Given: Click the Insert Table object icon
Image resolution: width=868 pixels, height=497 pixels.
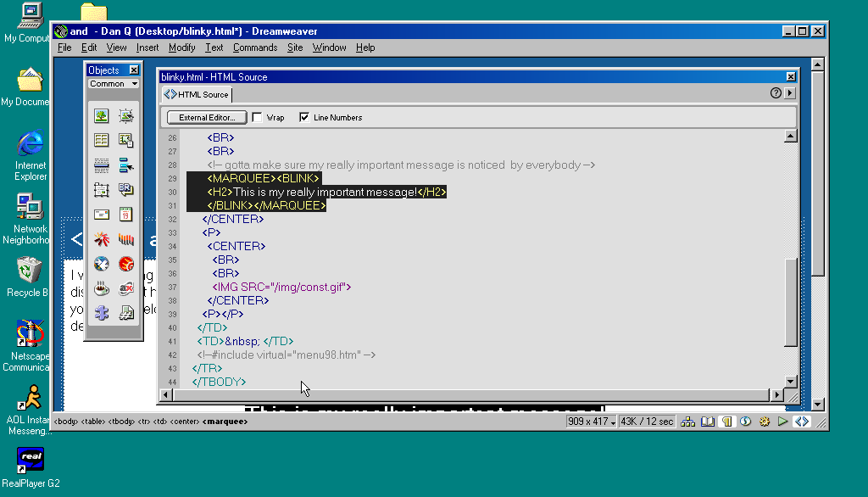Looking at the screenshot, I should pos(101,140).
